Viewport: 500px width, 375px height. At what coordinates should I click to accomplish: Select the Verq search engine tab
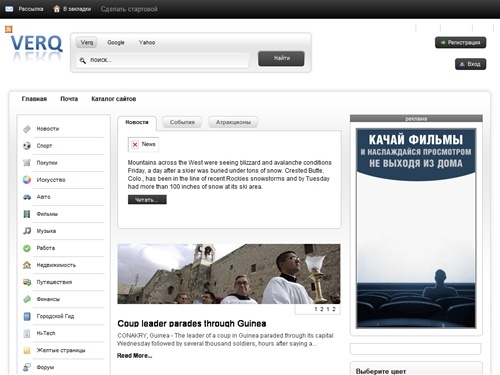(x=87, y=43)
